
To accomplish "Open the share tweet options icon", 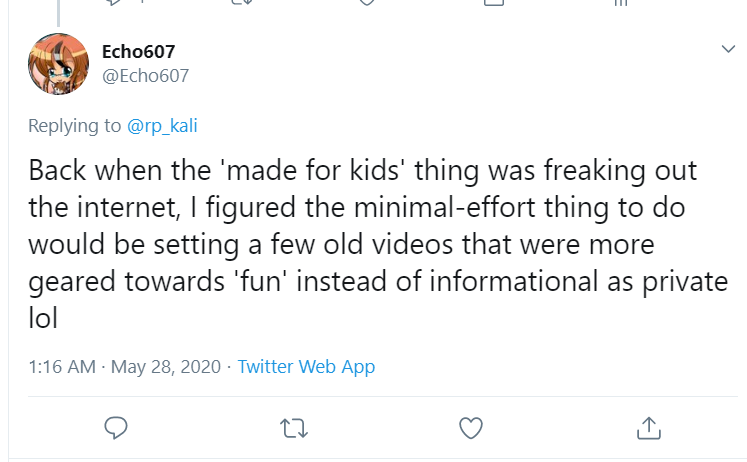I will [649, 428].
